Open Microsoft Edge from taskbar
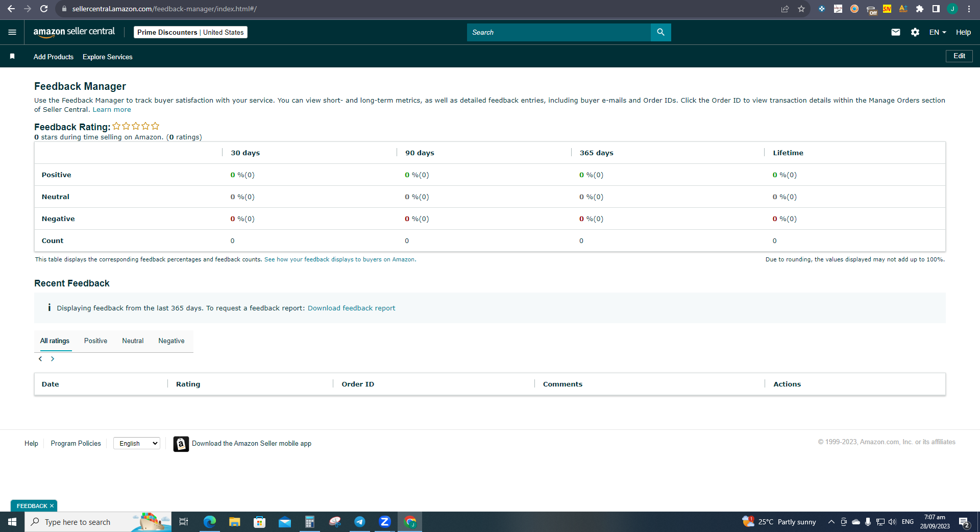 tap(210, 522)
